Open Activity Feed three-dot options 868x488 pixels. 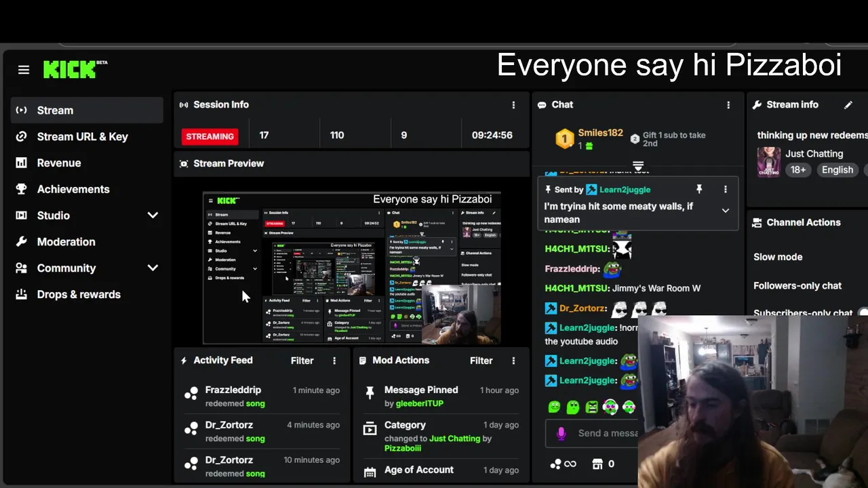click(x=334, y=361)
